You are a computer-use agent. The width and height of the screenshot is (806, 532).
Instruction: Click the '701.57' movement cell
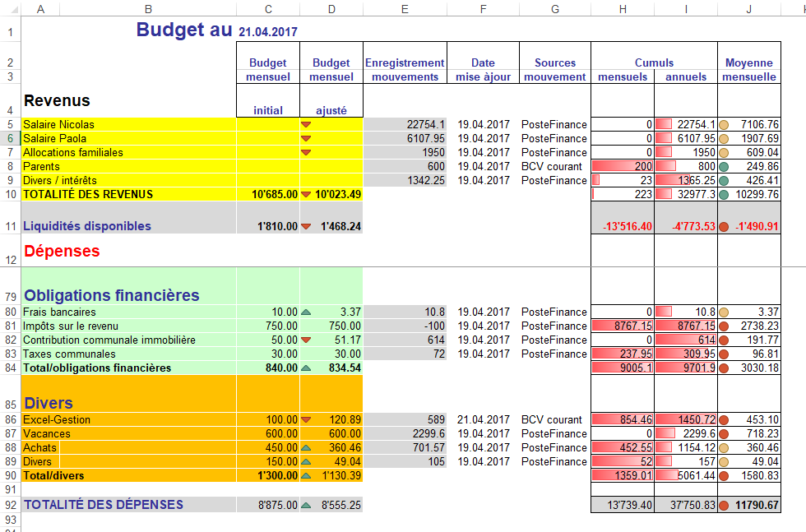405,447
